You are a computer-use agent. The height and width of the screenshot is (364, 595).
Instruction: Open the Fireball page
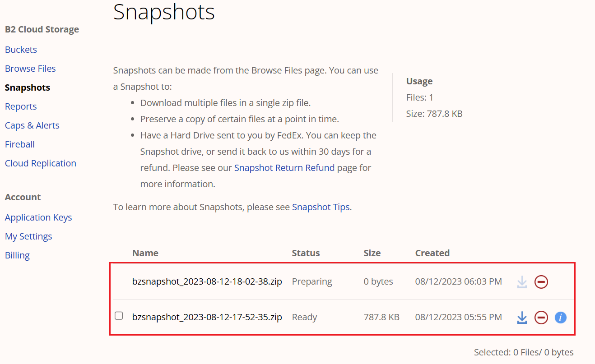tap(20, 144)
